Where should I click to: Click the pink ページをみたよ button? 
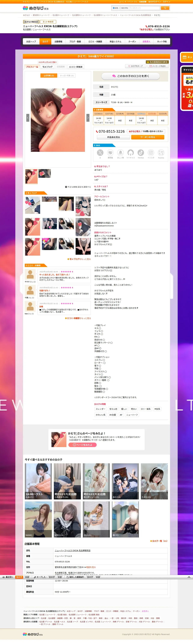[82, 445]
